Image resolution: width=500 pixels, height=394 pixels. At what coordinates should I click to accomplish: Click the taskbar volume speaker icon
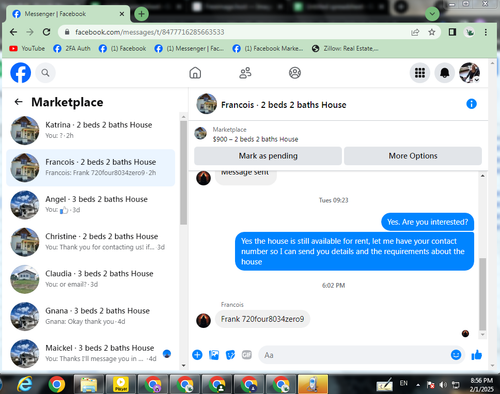point(443,385)
